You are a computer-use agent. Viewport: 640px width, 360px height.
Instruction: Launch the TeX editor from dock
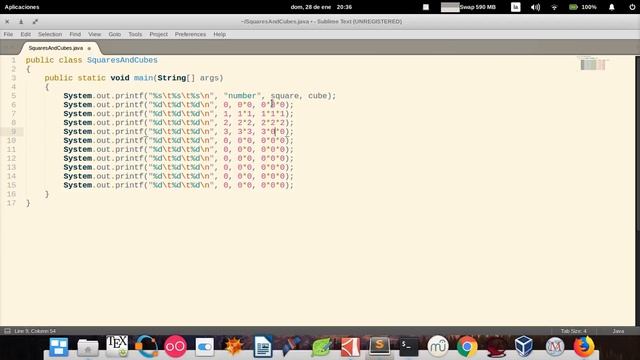pyautogui.click(x=117, y=347)
